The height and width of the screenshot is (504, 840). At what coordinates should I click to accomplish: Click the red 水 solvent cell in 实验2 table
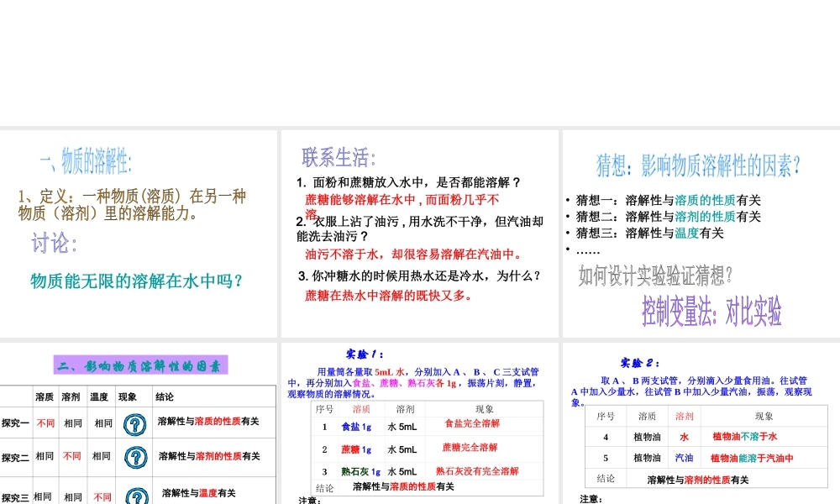pos(684,437)
